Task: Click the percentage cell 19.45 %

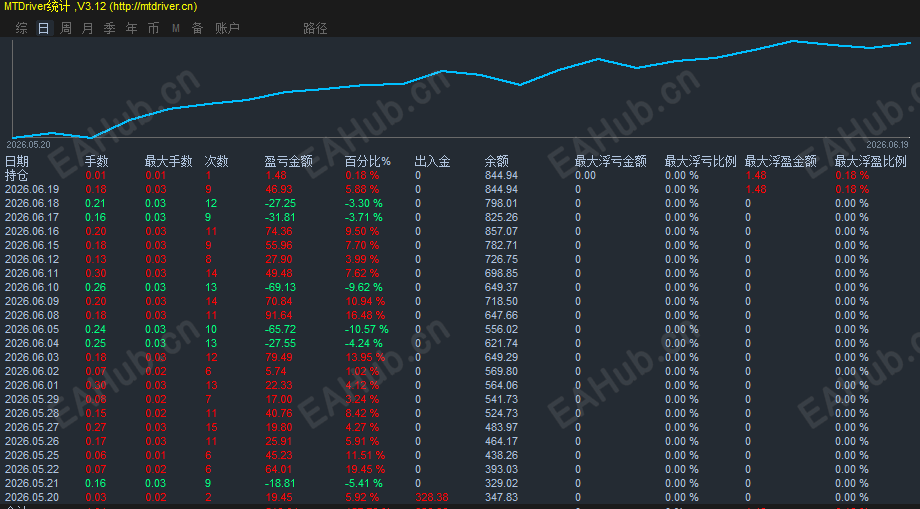Action: (365, 469)
